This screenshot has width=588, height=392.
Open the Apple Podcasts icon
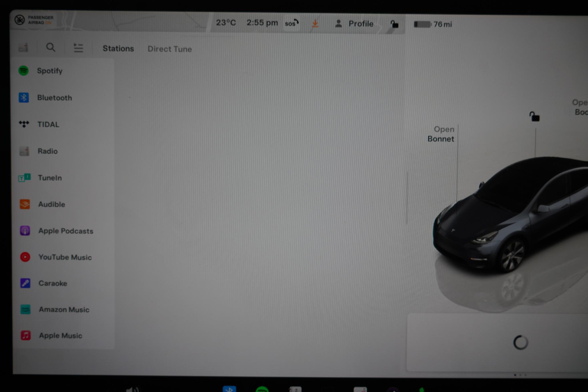(25, 231)
